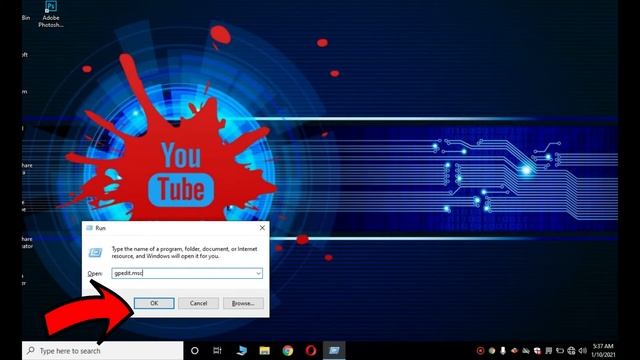The height and width of the screenshot is (360, 640).
Task: Open File Explorer from the taskbar
Action: (264, 351)
